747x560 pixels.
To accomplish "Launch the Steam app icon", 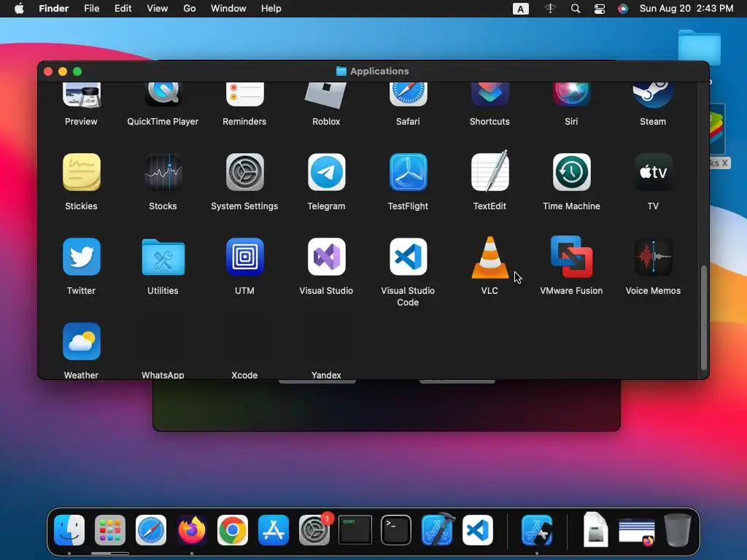I will pyautogui.click(x=653, y=94).
